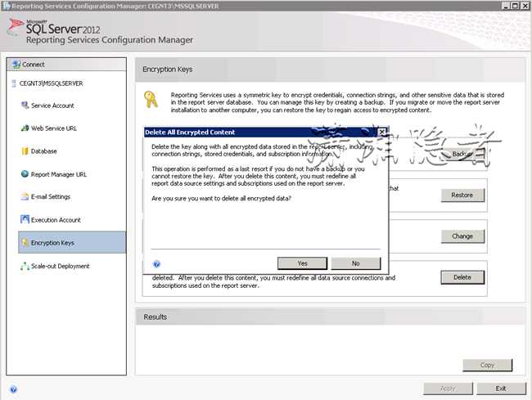Click the Delete button
This screenshot has width=532, height=400.
[x=462, y=277]
